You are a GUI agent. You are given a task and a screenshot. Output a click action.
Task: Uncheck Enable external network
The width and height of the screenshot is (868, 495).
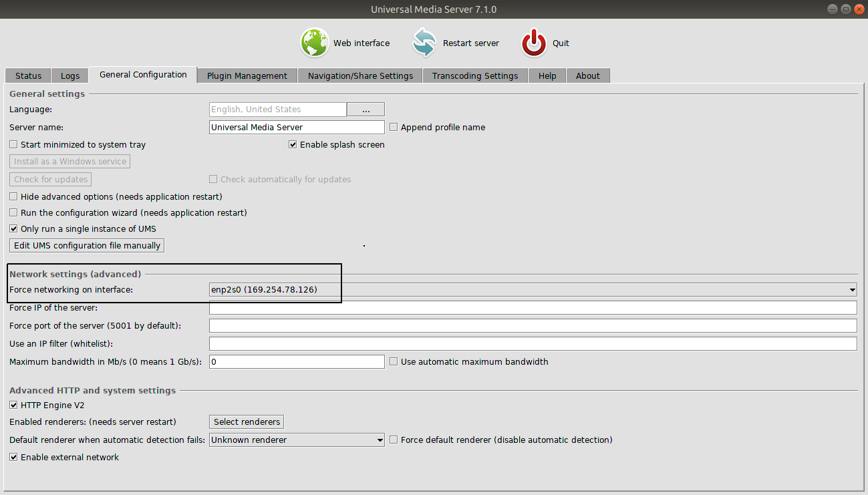pos(13,457)
